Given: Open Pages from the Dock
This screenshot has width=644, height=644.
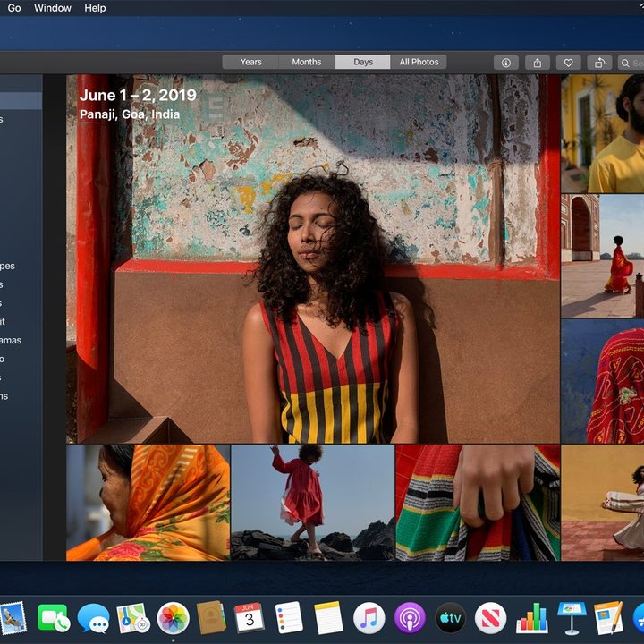Looking at the screenshot, I should tap(609, 618).
